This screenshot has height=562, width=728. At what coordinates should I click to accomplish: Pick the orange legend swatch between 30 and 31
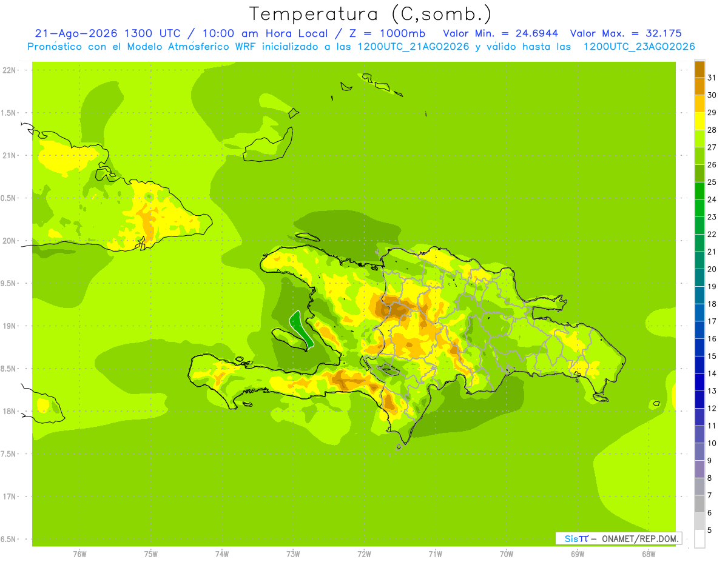(x=699, y=86)
